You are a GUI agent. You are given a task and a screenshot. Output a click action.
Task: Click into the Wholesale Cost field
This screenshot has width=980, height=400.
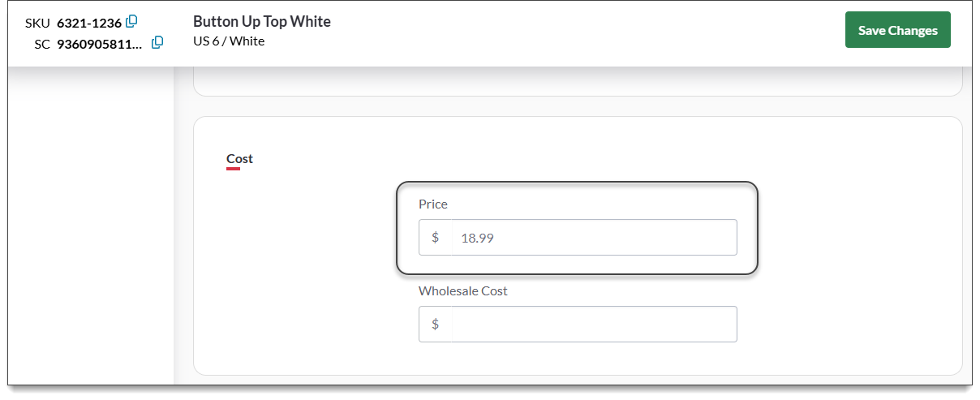(593, 325)
